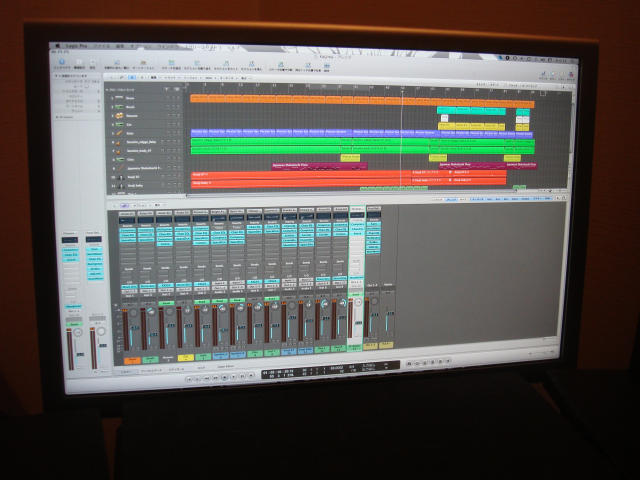
Task: Expand the Global Tracks disclosure triangle
Action: [107, 89]
